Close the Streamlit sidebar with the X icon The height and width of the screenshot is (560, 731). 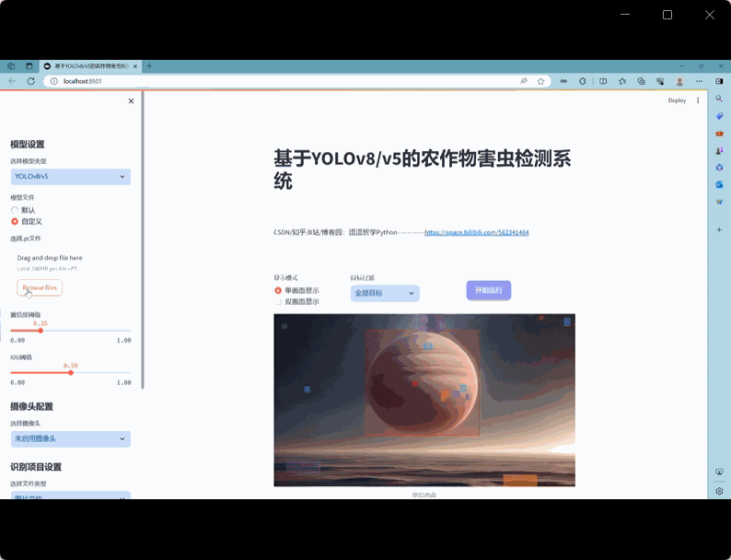[x=131, y=101]
